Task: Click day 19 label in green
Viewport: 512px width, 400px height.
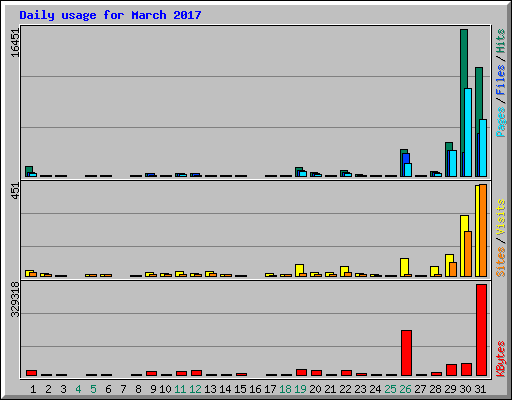Action: click(300, 389)
